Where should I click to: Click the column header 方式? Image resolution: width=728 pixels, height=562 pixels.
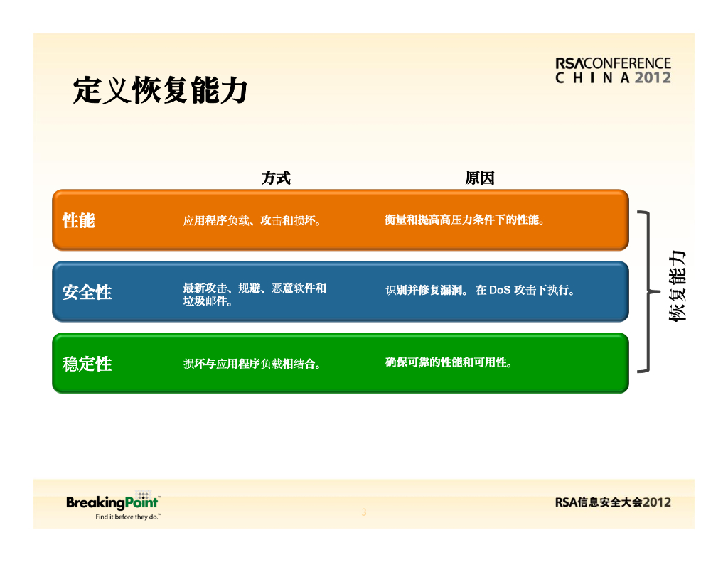tap(276, 178)
